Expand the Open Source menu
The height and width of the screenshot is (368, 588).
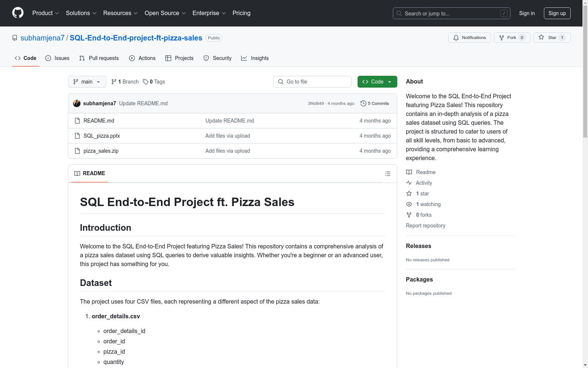(x=165, y=13)
